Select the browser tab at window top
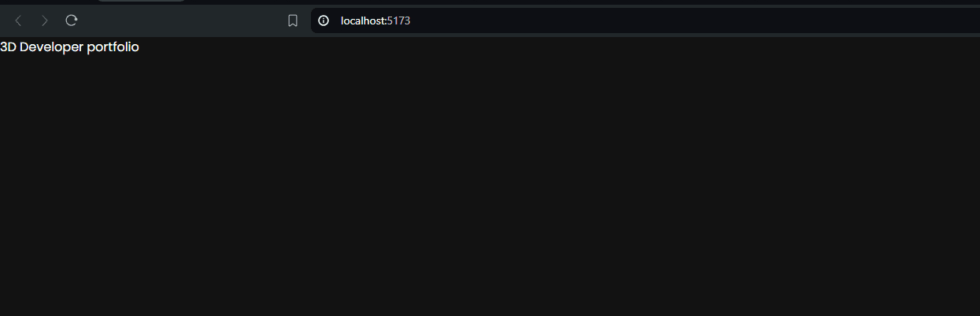 click(142, 1)
